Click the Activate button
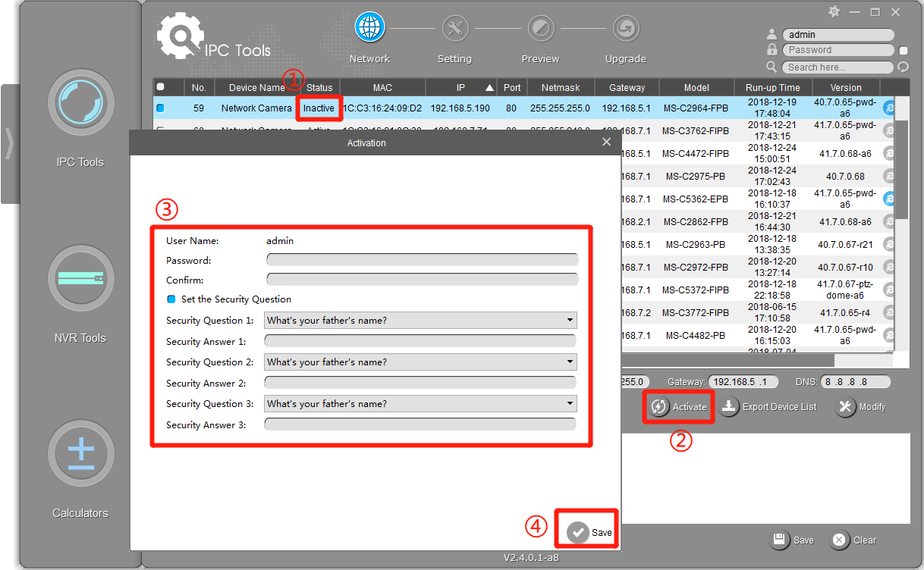 point(678,406)
